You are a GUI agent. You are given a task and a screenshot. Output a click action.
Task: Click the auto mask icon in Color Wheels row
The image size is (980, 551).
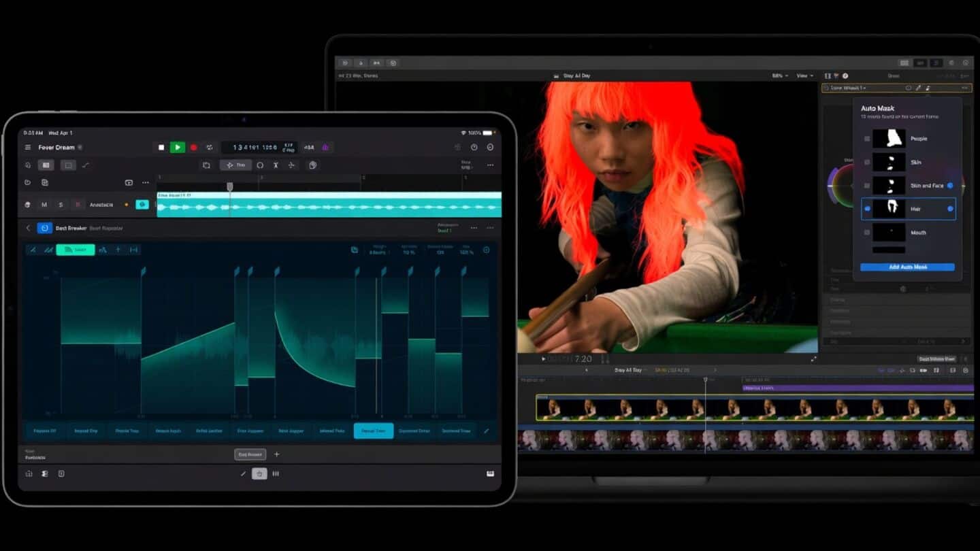(x=928, y=88)
